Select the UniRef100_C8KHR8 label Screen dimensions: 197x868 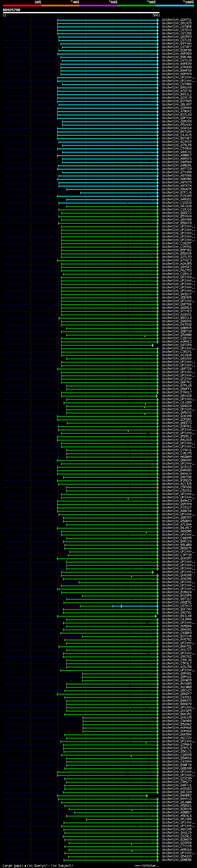pos(176,721)
